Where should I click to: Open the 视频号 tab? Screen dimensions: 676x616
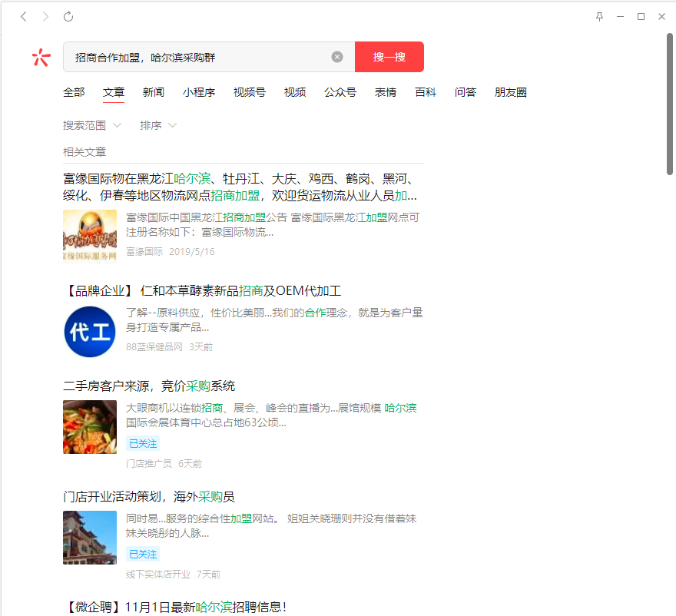(x=250, y=92)
